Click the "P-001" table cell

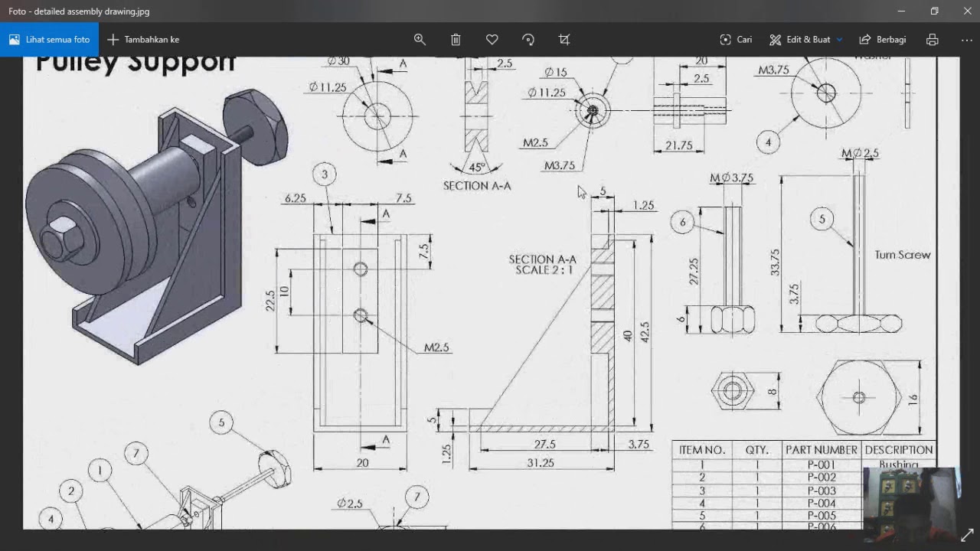tap(822, 465)
